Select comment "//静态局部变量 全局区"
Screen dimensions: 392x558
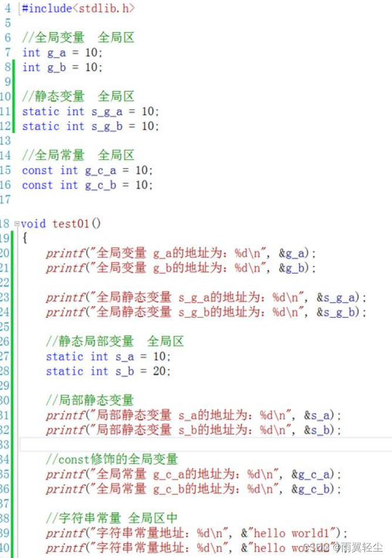[115, 341]
